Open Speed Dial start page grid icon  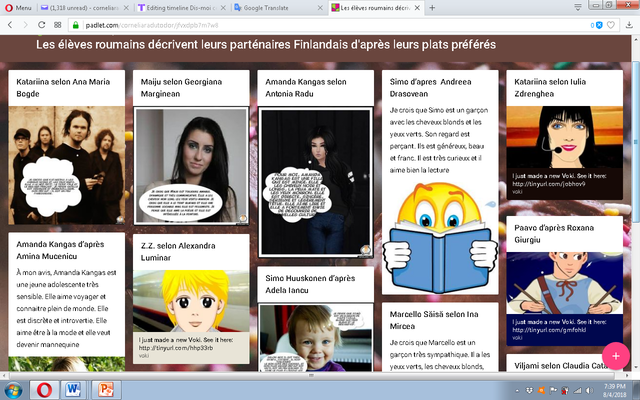pyautogui.click(x=58, y=25)
